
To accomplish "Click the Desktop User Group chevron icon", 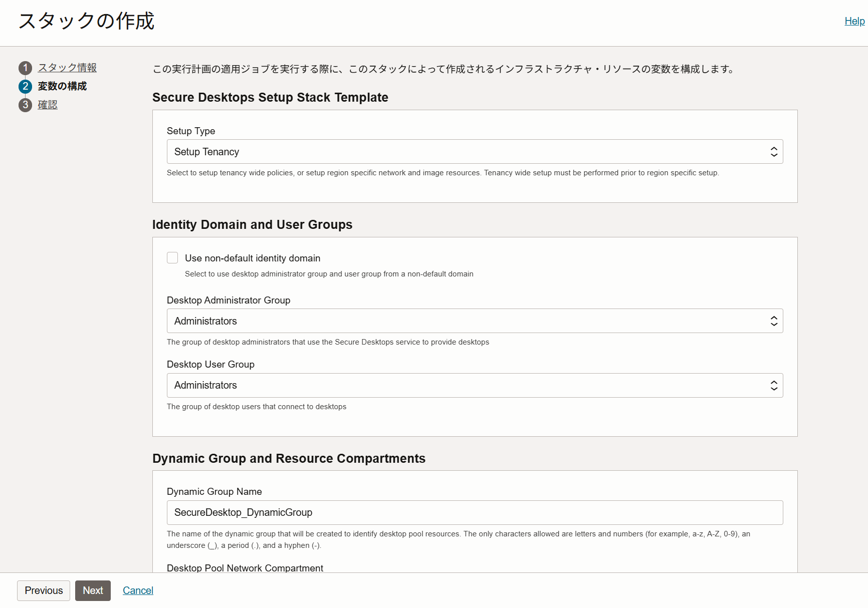I will coord(774,385).
